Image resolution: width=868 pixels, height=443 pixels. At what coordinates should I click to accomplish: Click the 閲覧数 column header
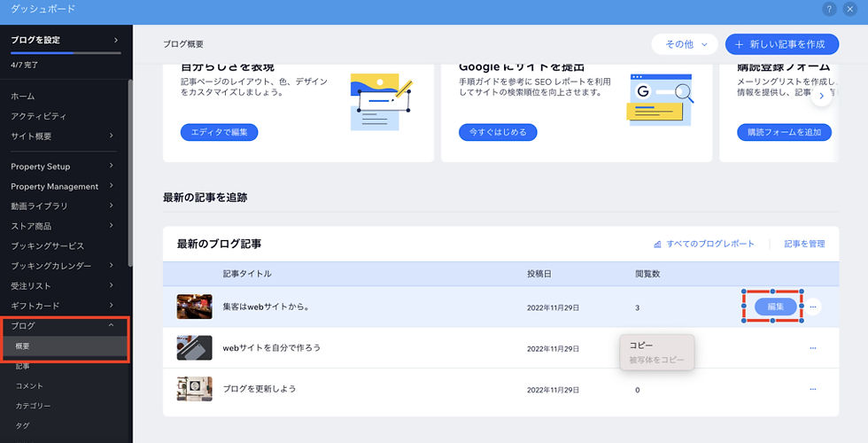[647, 274]
